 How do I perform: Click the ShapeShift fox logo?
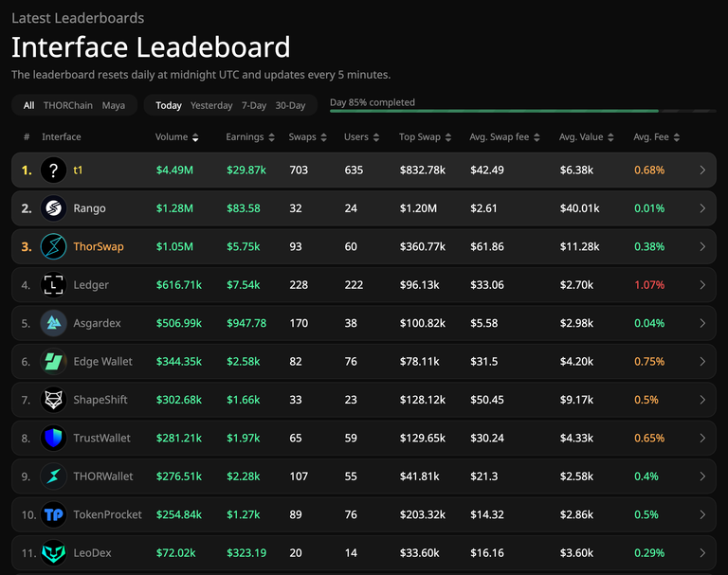click(53, 400)
